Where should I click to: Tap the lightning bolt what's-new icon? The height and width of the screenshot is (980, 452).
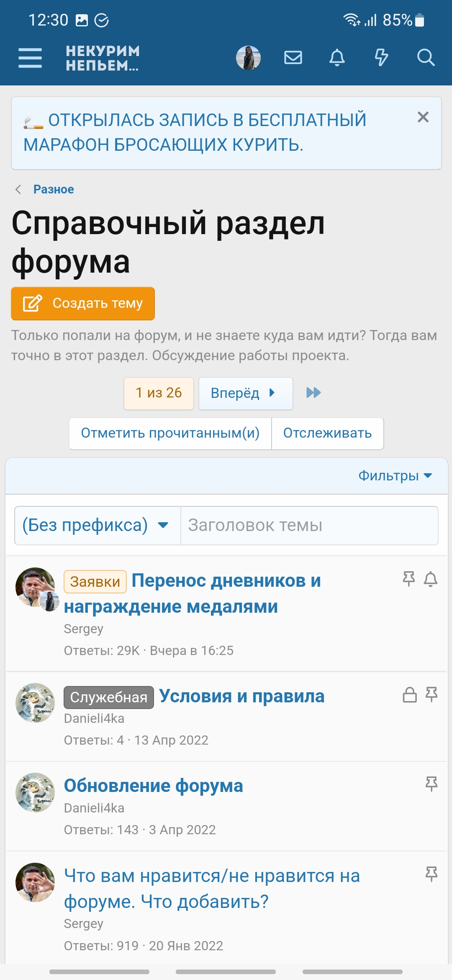coord(381,58)
